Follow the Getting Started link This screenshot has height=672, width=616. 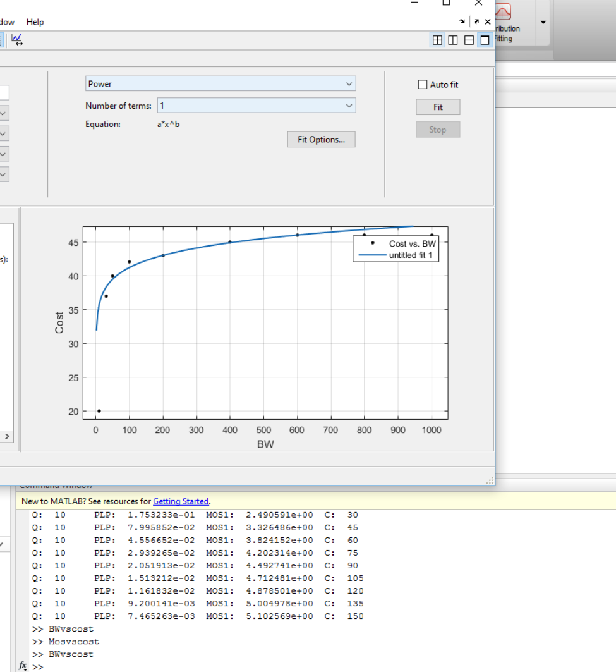[x=181, y=501]
